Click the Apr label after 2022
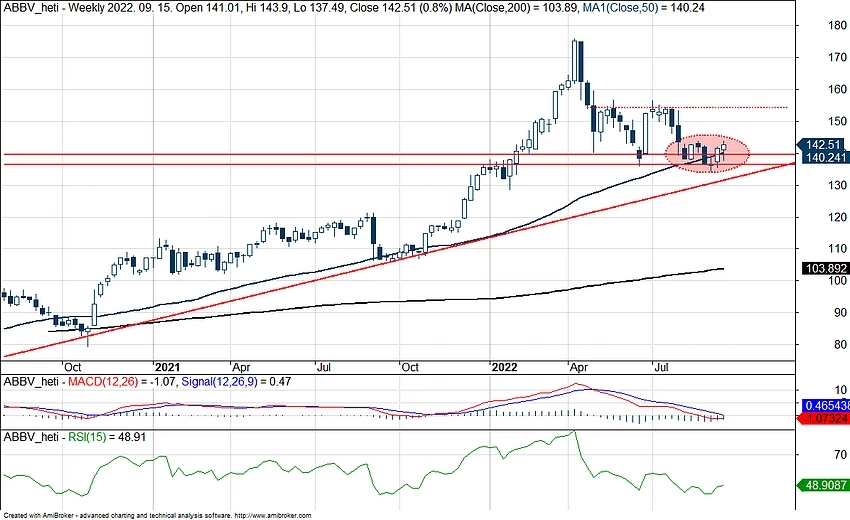Image resolution: width=850 pixels, height=520 pixels. pyautogui.click(x=579, y=367)
